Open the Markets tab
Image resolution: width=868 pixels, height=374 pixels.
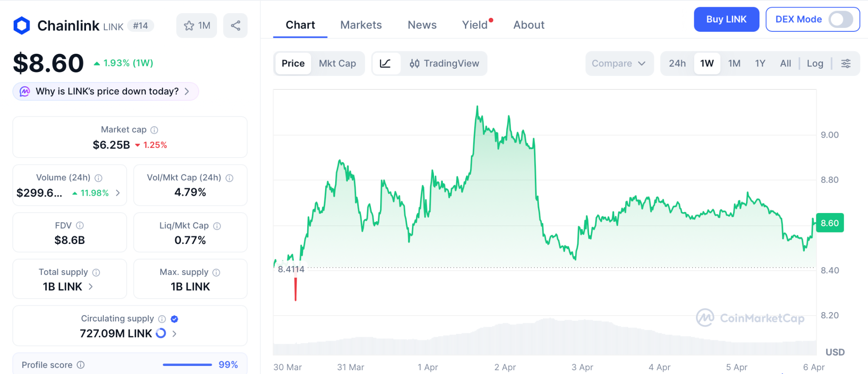361,25
